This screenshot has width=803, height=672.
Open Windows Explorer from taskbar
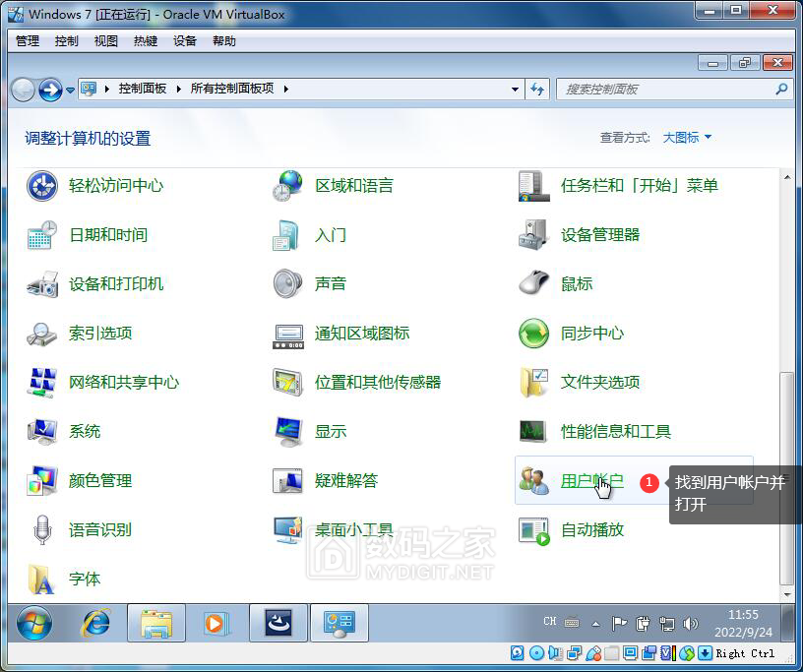tap(156, 624)
